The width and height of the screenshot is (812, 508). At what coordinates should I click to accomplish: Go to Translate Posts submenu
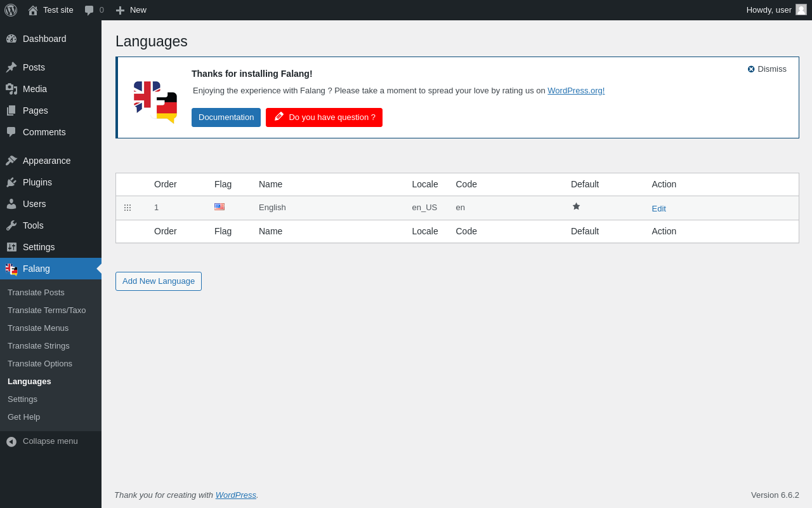click(x=36, y=293)
